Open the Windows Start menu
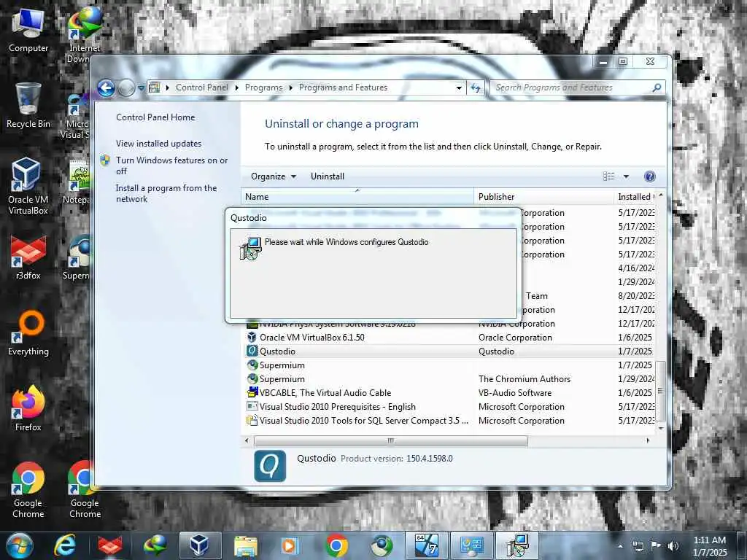The height and width of the screenshot is (560, 747). click(x=20, y=545)
